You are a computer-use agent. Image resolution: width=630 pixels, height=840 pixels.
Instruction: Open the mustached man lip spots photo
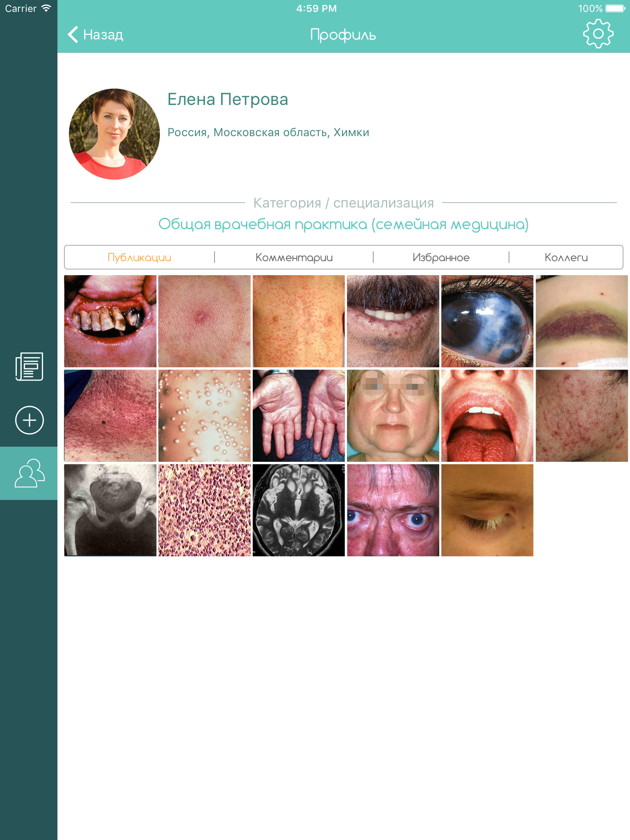(x=393, y=321)
